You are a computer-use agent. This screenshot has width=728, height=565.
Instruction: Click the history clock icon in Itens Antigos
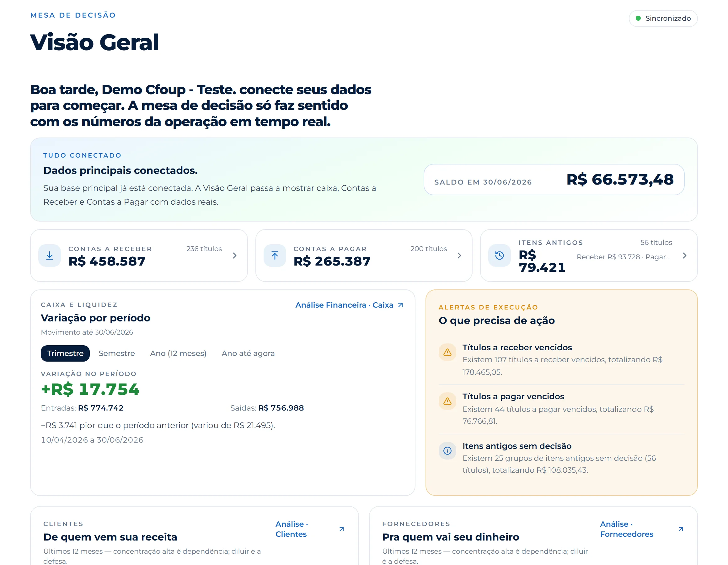[x=499, y=256]
